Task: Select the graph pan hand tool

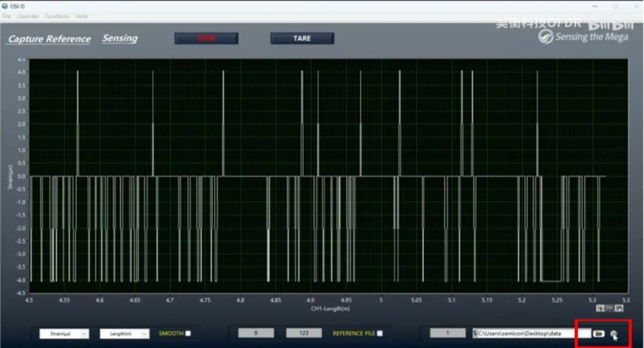Action: point(619,308)
